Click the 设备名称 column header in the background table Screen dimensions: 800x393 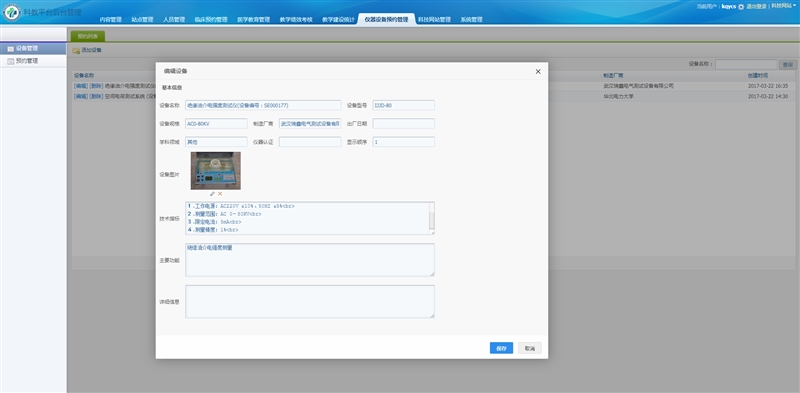point(84,76)
